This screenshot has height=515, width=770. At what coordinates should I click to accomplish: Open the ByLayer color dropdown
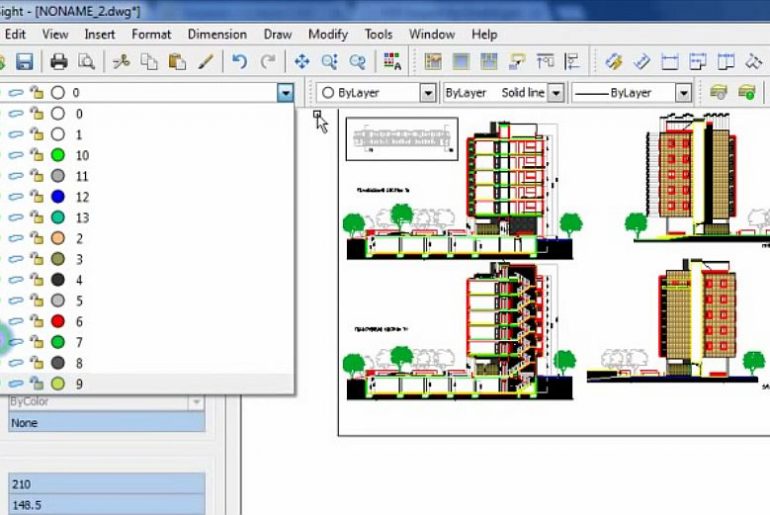click(x=427, y=93)
